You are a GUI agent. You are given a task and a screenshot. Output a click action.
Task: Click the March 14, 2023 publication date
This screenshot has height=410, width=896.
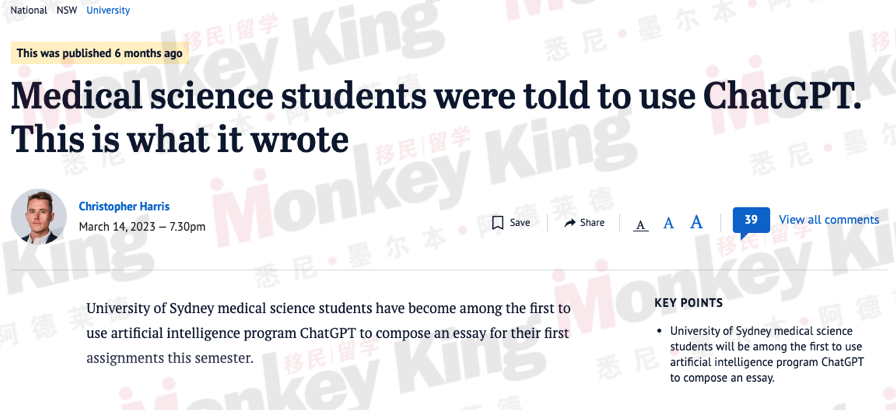coord(142,227)
